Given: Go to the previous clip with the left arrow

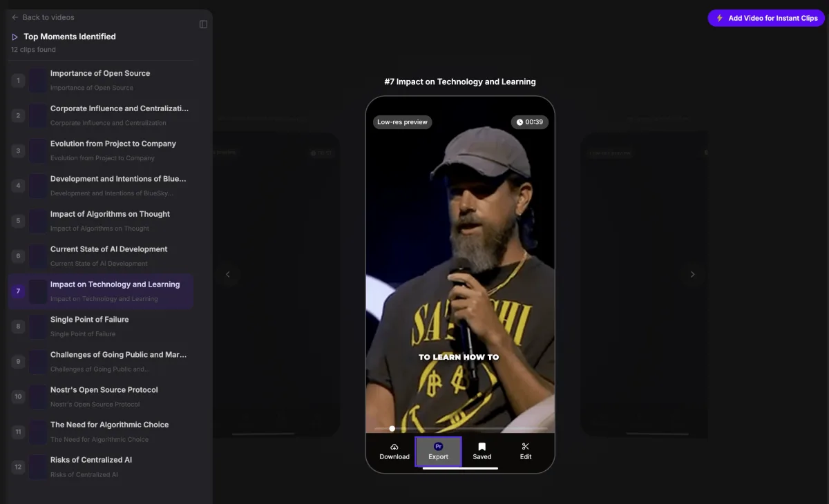Looking at the screenshot, I should (x=228, y=274).
